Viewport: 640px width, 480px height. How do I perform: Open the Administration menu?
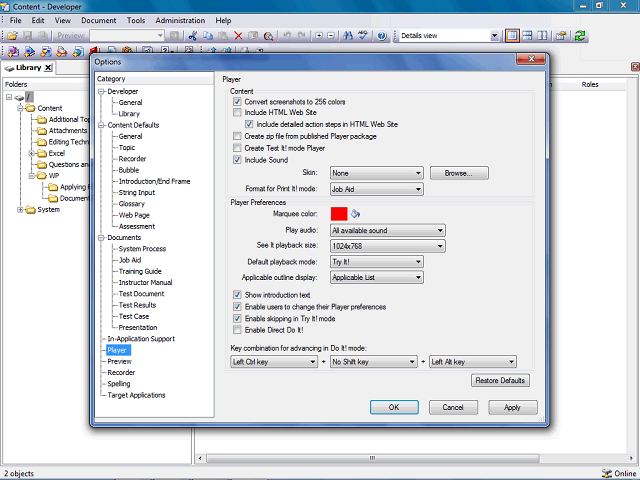[180, 20]
